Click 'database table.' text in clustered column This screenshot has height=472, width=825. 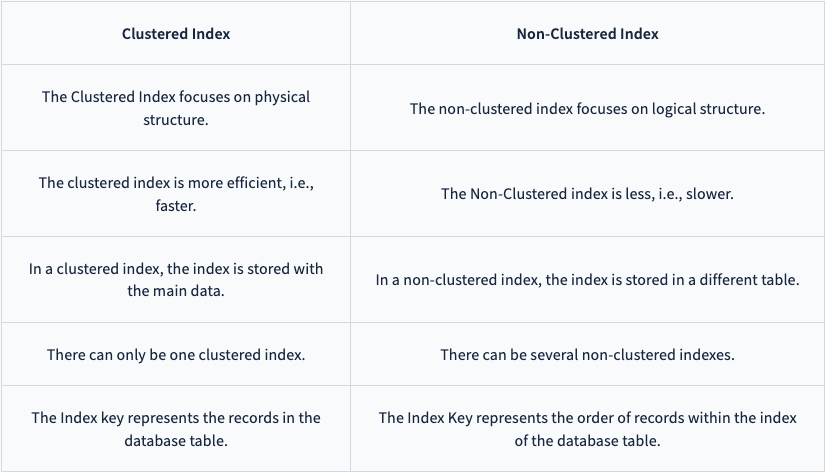pos(176,440)
